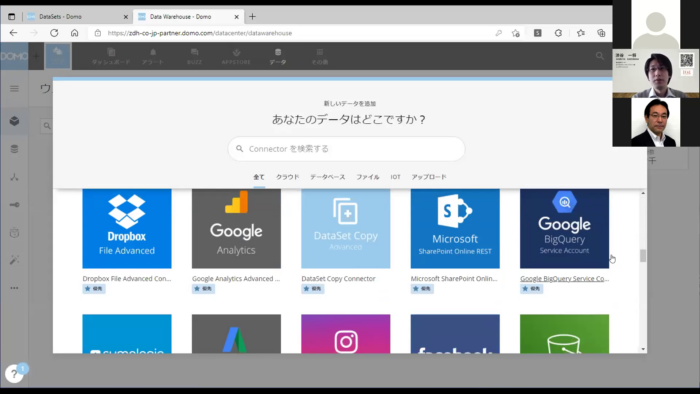Open the green bucket connector tile

(x=564, y=334)
